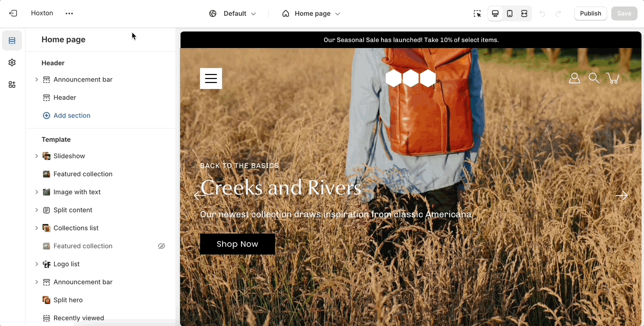Expand the Image with text section
644x326 pixels.
(x=36, y=192)
